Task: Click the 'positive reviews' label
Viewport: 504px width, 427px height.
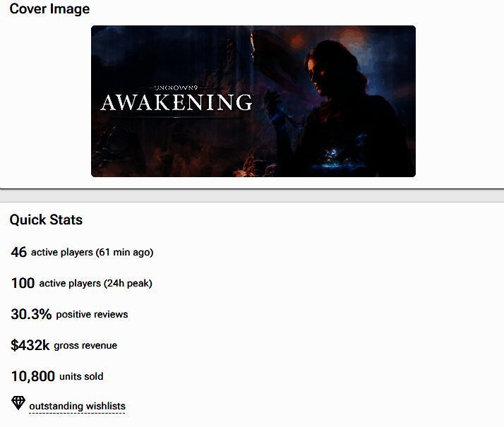Action: point(92,315)
